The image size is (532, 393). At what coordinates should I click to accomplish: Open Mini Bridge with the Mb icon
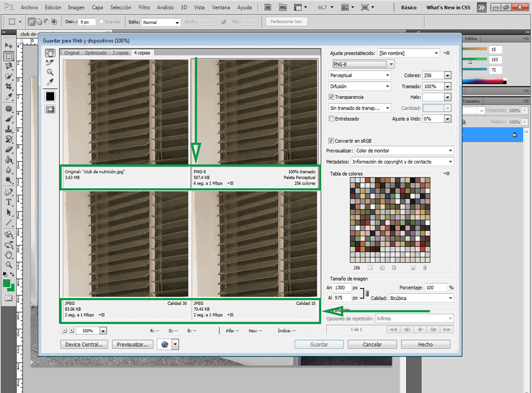(283, 7)
